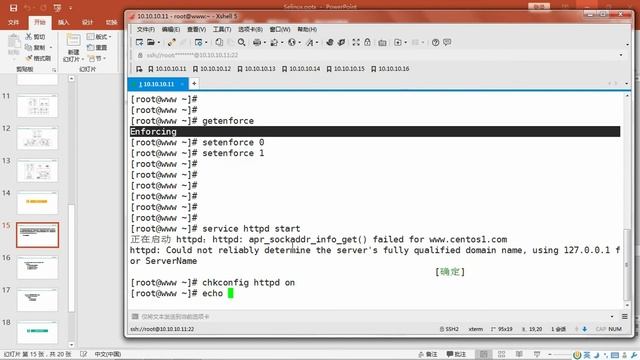Screen dimensions: 640x360
Task: Expand the globe encoding dropdown arrow
Action: tap(299, 42)
